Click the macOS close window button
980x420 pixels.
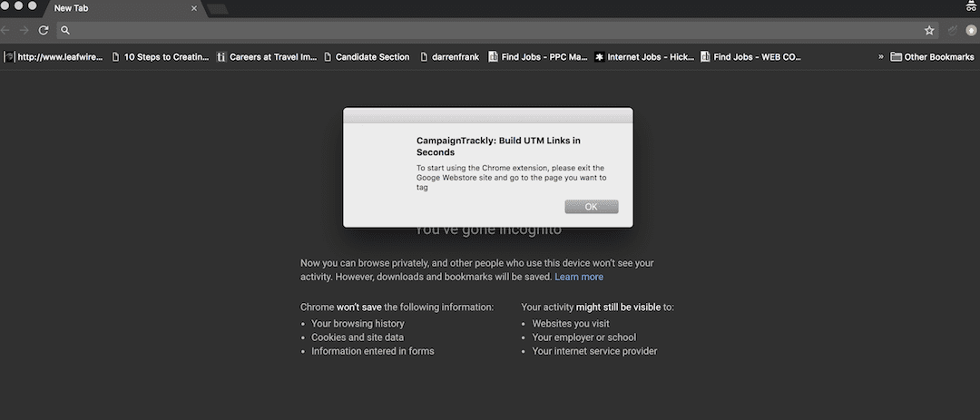pos(5,5)
